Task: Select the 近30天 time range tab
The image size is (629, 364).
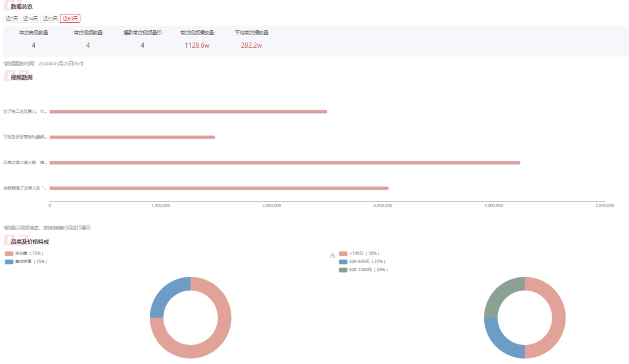Action: (x=50, y=19)
